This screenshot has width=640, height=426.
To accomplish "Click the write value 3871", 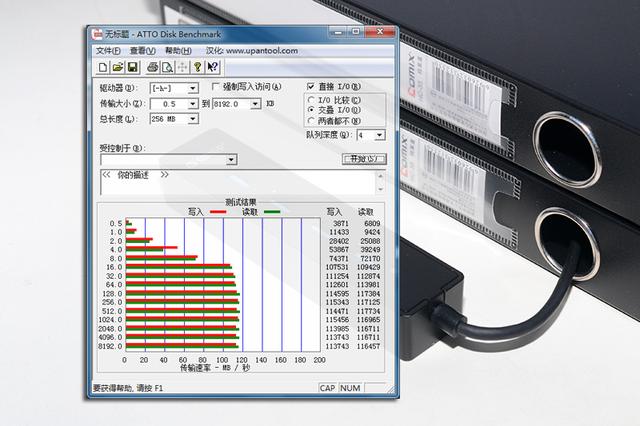I will (x=341, y=224).
